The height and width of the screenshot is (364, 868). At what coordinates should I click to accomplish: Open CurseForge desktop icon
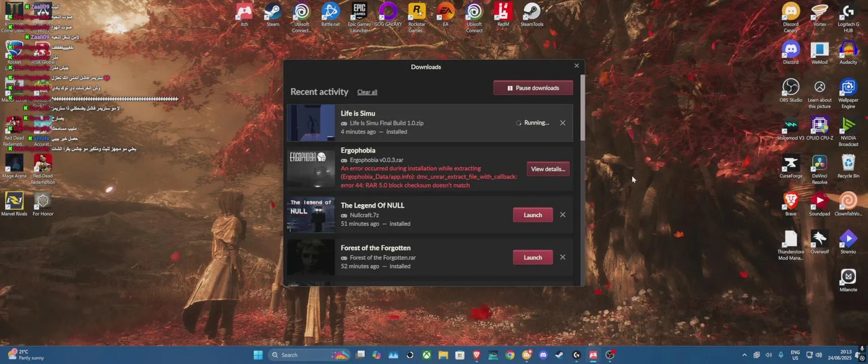pos(791,166)
